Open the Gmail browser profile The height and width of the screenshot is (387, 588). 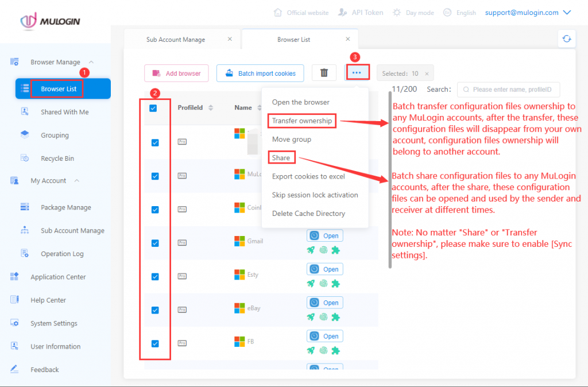(x=325, y=235)
